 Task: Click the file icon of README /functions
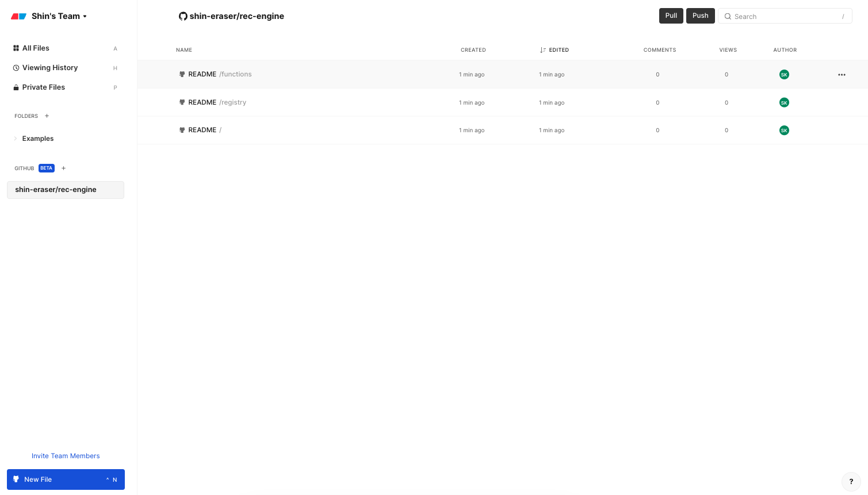pyautogui.click(x=182, y=74)
